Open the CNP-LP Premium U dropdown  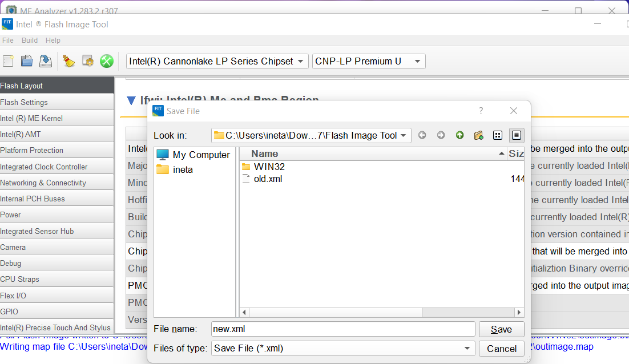pyautogui.click(x=369, y=62)
